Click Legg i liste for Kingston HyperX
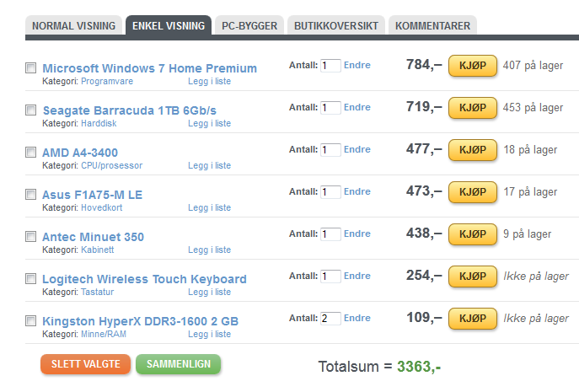This screenshot has height=392, width=579. [x=209, y=334]
